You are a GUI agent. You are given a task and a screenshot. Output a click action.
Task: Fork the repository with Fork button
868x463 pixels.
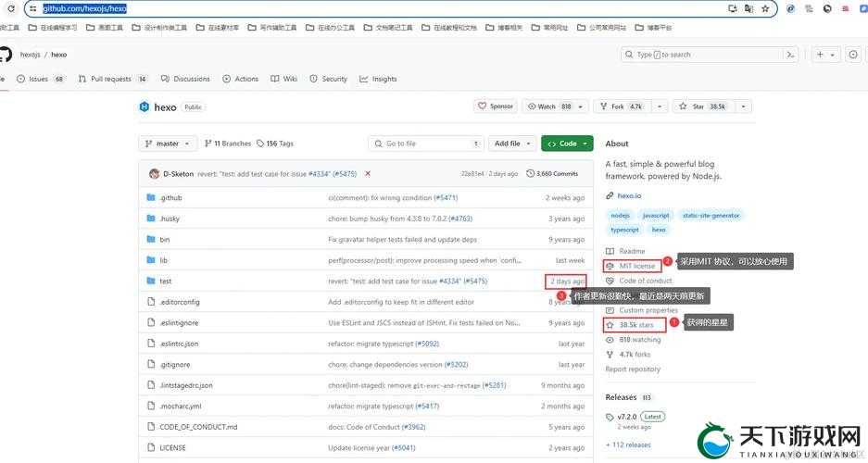click(623, 106)
